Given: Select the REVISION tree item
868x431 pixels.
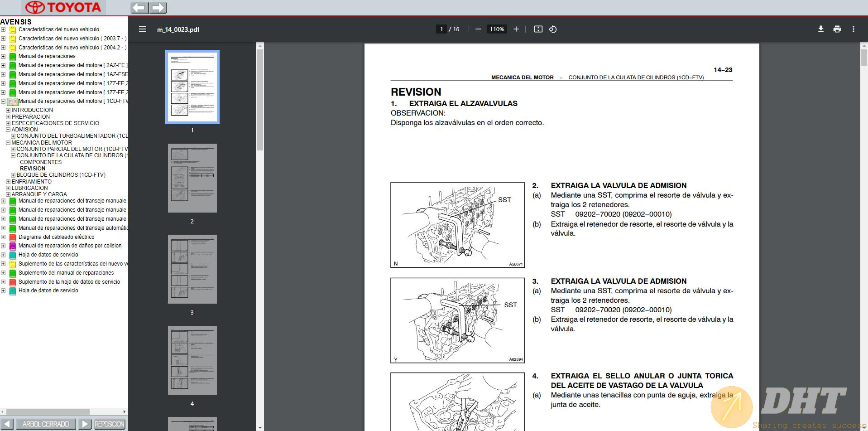Looking at the screenshot, I should coord(33,169).
